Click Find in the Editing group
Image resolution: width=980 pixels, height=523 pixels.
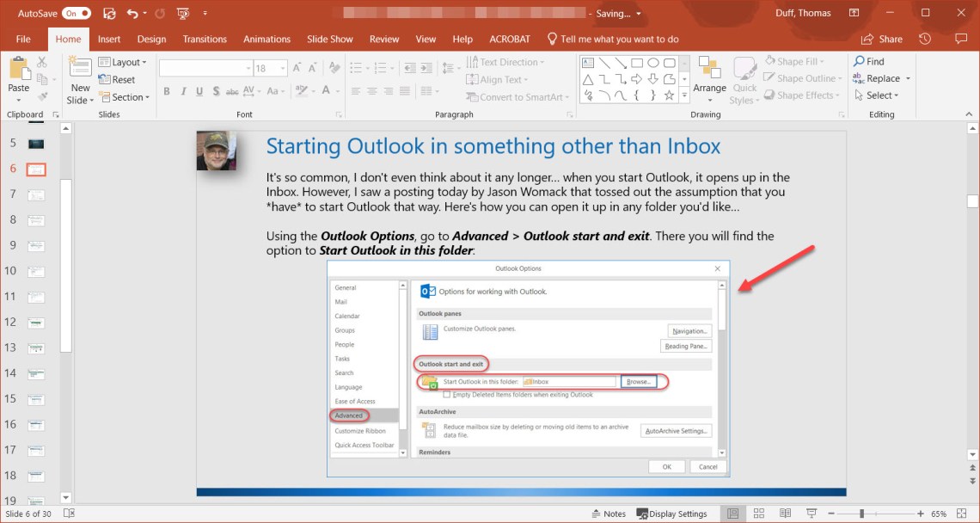[868, 61]
